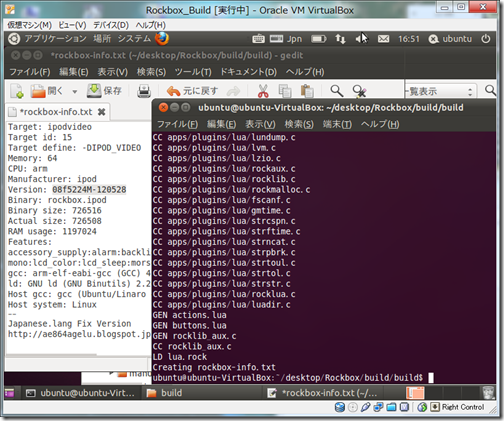The width and height of the screenshot is (504, 421).
Task: Open gedit ファイル(F) menu
Action: pos(30,72)
